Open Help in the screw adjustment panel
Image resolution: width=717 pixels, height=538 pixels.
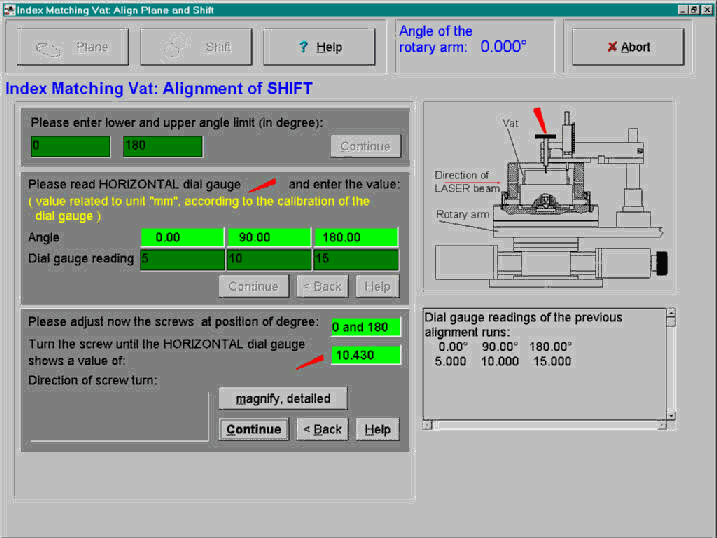[x=377, y=429]
